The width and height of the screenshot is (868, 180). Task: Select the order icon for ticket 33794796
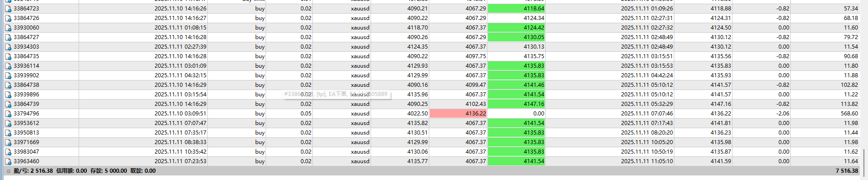click(8, 114)
